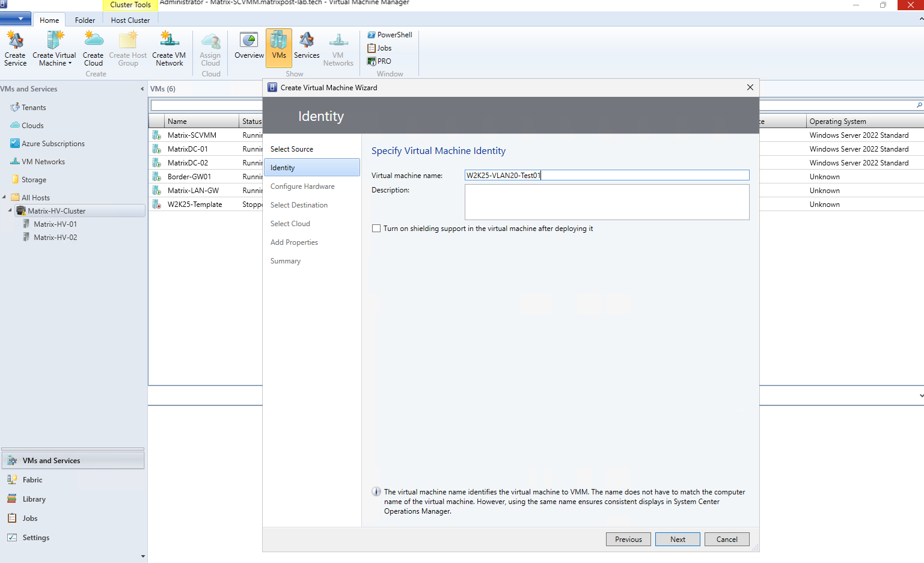Click the Create Cloud ribbon icon

pyautogui.click(x=93, y=49)
